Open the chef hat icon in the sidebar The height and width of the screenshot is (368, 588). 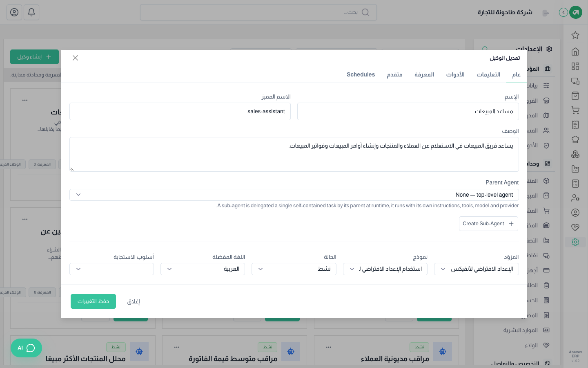click(575, 139)
